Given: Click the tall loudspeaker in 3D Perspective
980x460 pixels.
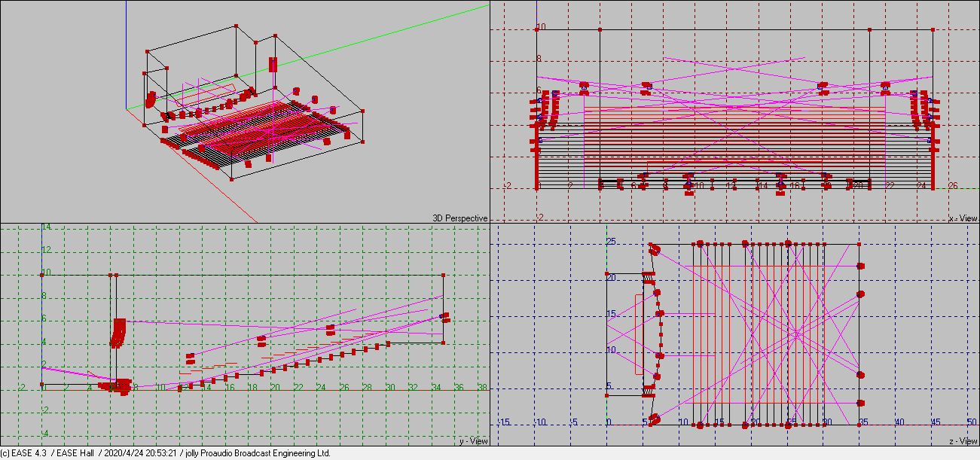Looking at the screenshot, I should (273, 65).
